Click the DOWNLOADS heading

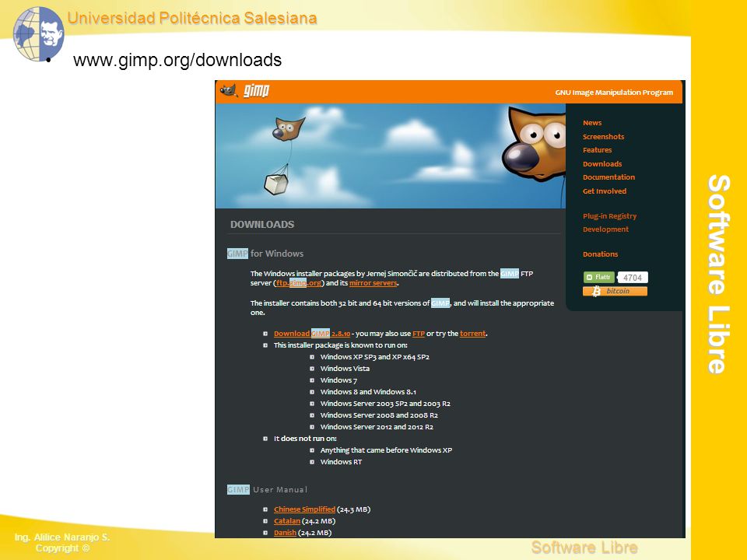coord(262,224)
